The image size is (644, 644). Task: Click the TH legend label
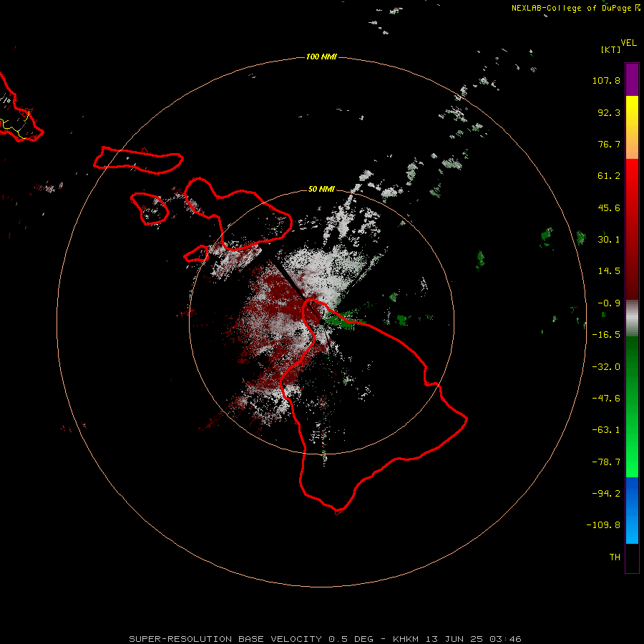[615, 557]
